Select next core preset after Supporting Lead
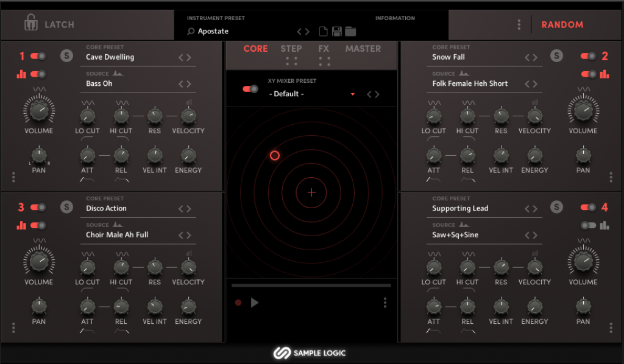 point(535,209)
